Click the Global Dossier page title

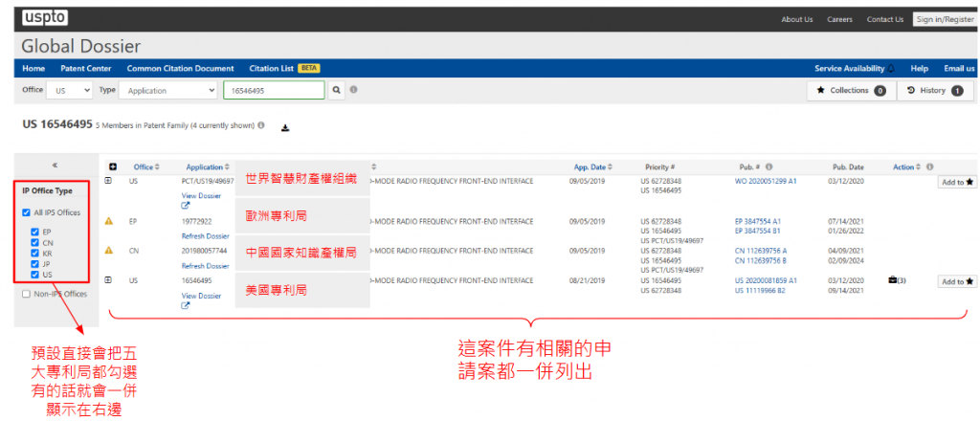(81, 46)
